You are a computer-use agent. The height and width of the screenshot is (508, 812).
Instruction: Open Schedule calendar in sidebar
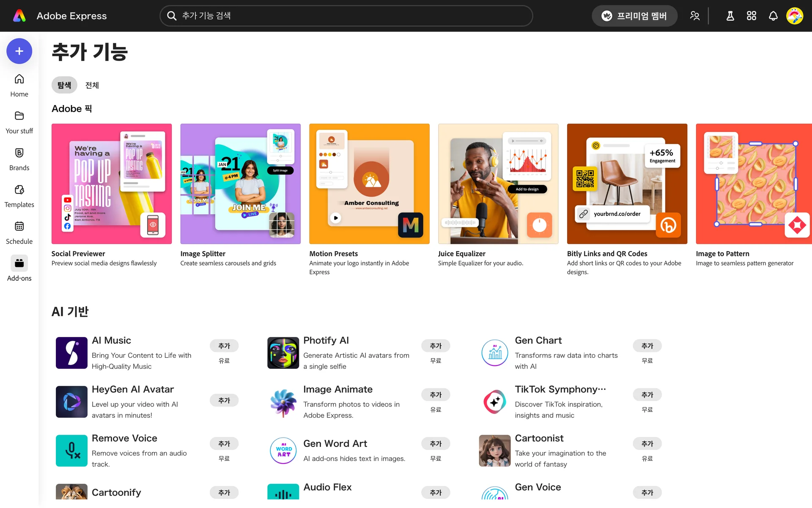click(19, 232)
